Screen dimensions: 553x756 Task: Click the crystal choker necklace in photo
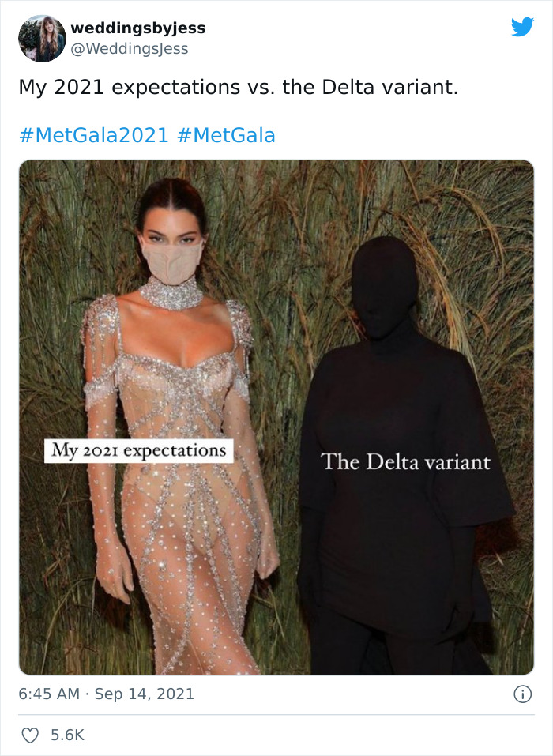click(x=171, y=293)
